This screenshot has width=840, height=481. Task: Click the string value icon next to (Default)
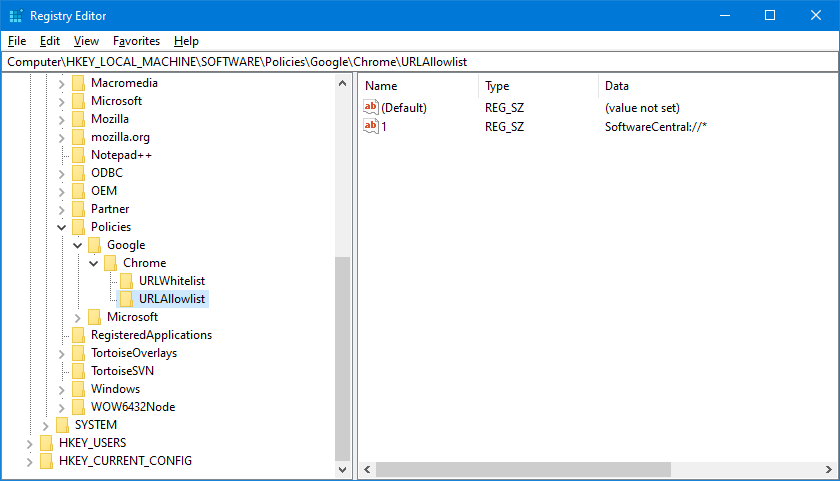click(x=371, y=107)
